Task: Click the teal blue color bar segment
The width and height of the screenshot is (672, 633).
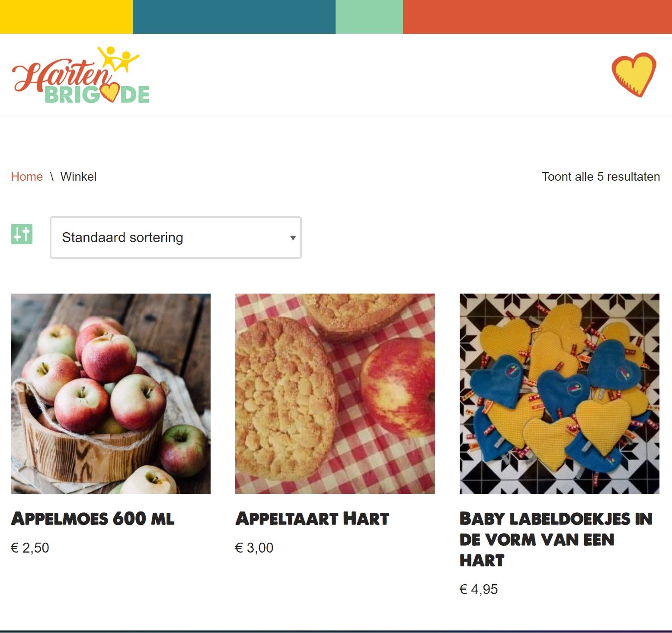Action: tap(234, 17)
